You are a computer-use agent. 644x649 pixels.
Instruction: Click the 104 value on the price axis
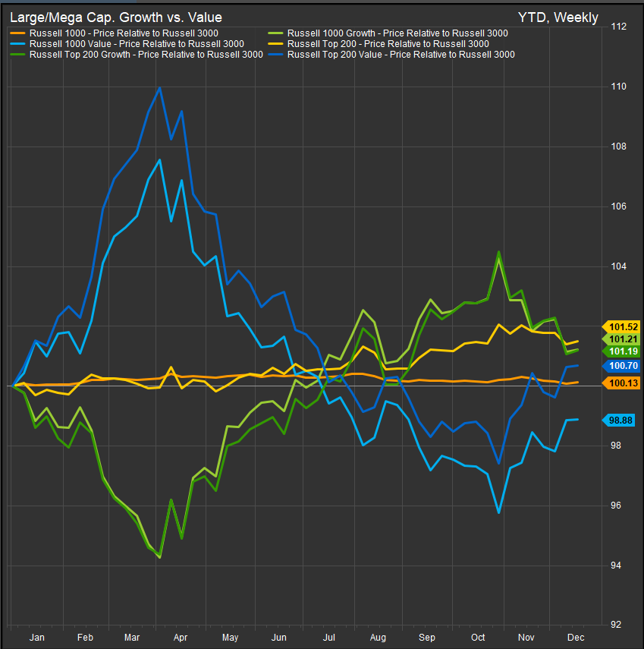click(619, 266)
